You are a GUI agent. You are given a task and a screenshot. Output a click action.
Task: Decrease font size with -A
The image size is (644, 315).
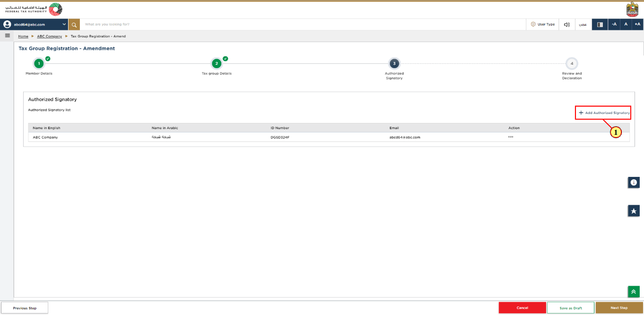pos(614,24)
